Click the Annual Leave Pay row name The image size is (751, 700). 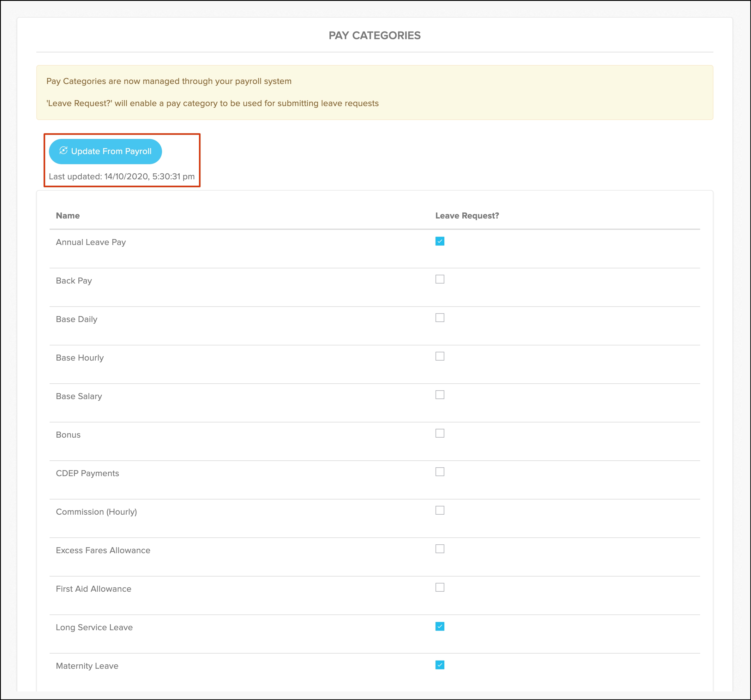[x=91, y=242]
